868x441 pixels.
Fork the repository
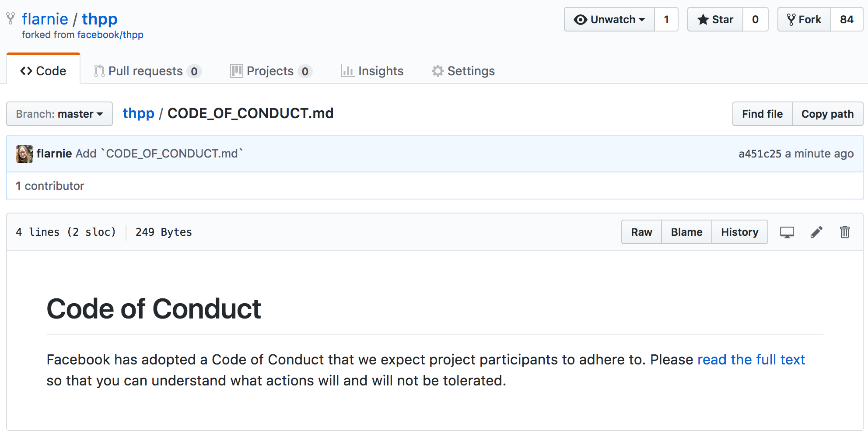coord(804,19)
